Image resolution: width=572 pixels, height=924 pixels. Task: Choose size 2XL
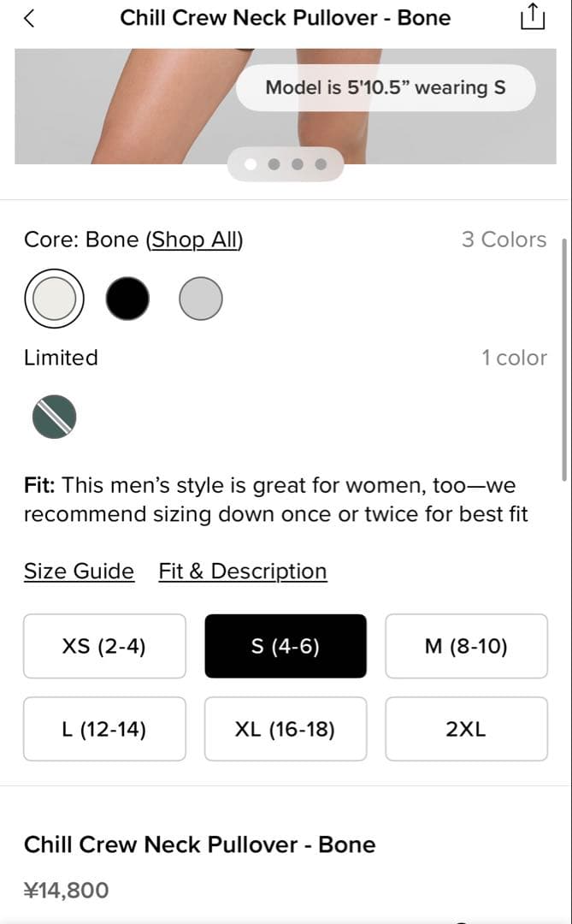[466, 729]
